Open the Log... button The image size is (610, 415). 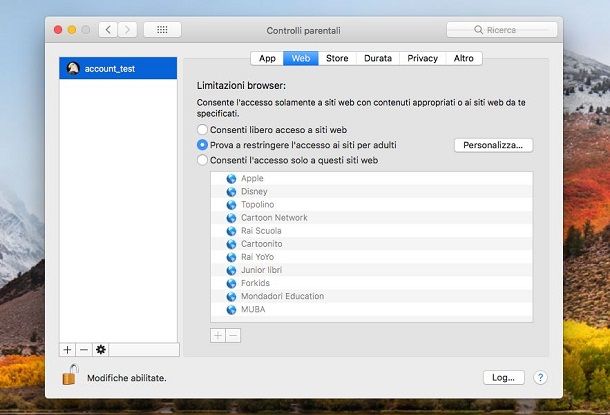click(x=503, y=377)
